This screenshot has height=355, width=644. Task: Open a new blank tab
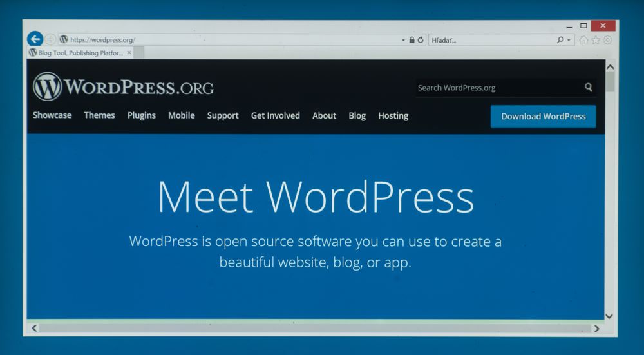tap(139, 53)
